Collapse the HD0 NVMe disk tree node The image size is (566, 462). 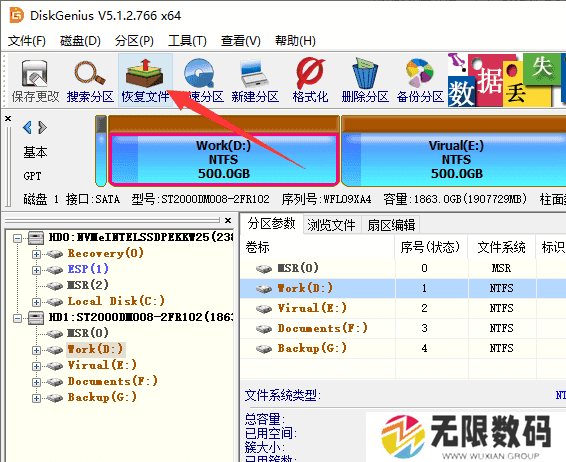tap(17, 238)
